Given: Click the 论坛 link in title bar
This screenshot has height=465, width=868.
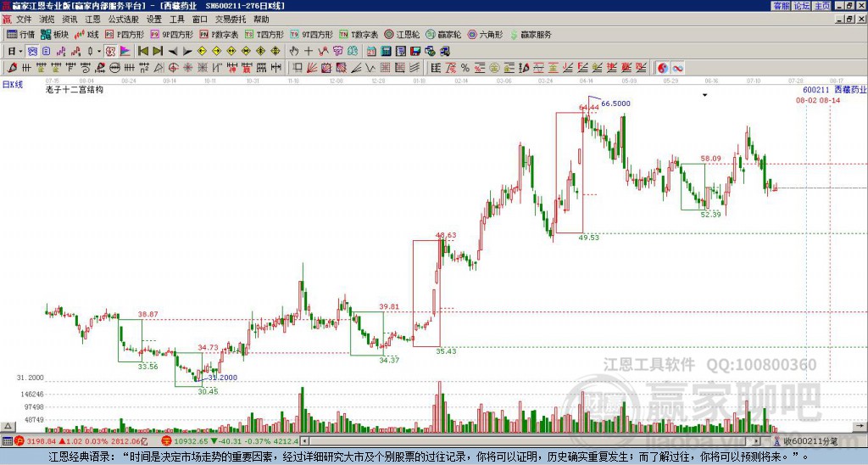Looking at the screenshot, I should pyautogui.click(x=802, y=6).
